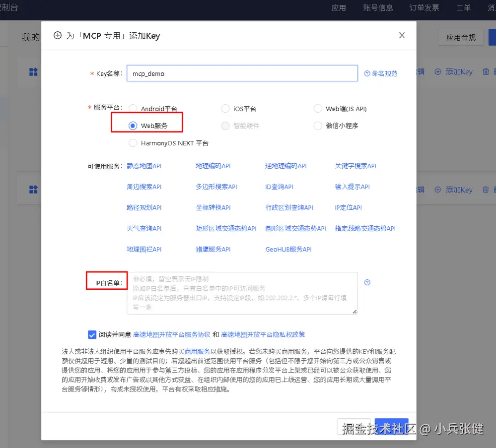
Task: Select the Web服务 radio button
Action: click(x=133, y=126)
